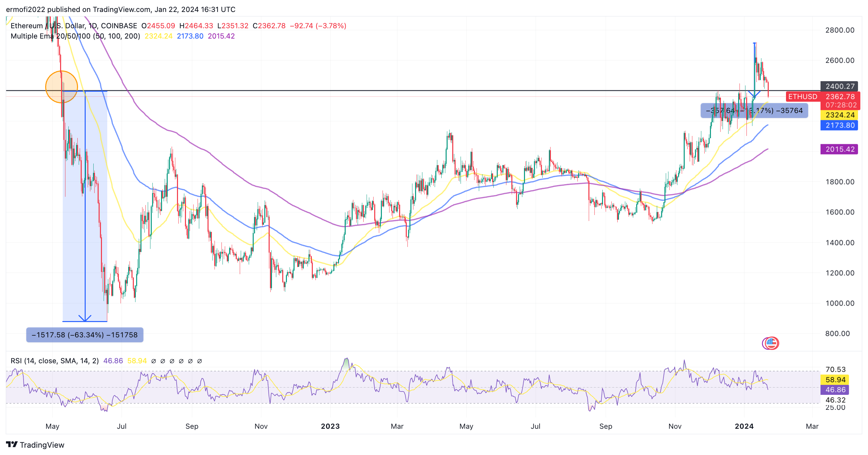
Task: Click the 70.53 RSI axis label
Action: [x=835, y=369]
